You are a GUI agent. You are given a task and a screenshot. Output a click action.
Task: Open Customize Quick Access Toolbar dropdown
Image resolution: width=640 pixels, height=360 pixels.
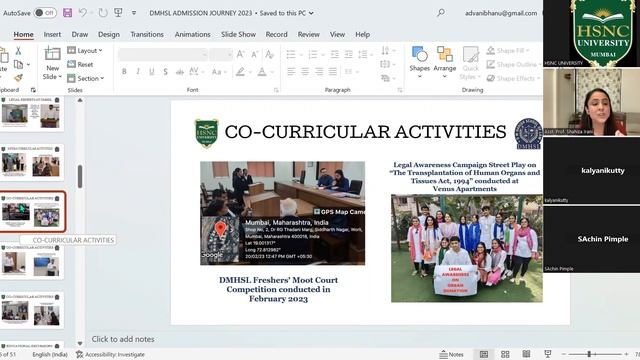pos(133,13)
